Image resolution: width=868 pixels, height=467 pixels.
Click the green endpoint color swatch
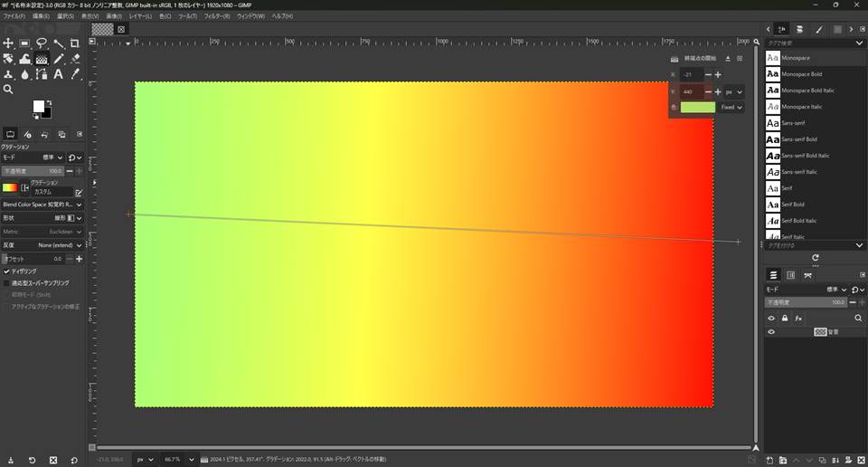(x=697, y=107)
